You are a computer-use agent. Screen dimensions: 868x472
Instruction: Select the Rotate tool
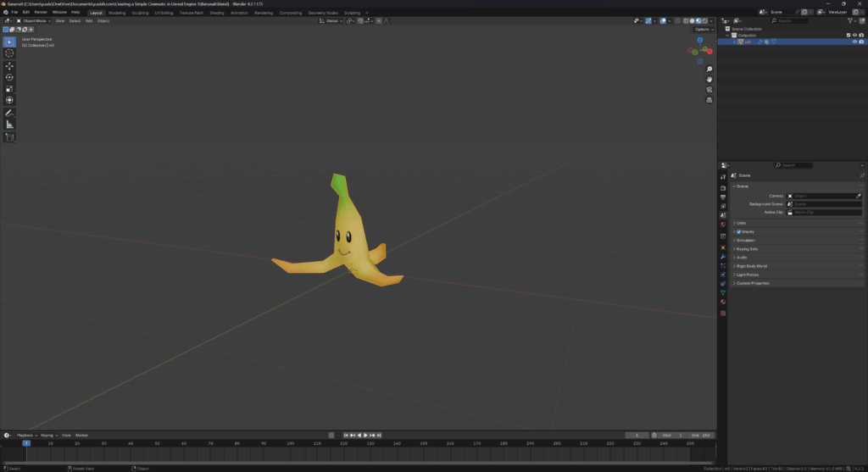point(9,77)
